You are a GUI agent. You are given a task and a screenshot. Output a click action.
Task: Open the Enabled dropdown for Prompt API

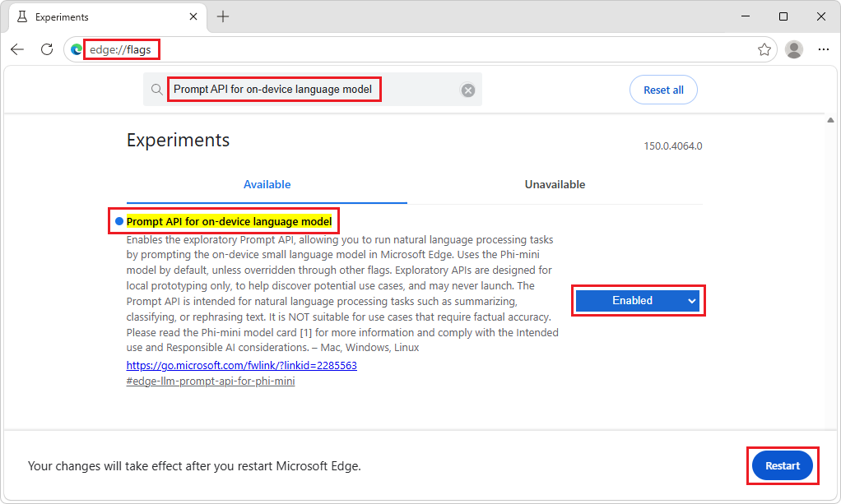[637, 301]
